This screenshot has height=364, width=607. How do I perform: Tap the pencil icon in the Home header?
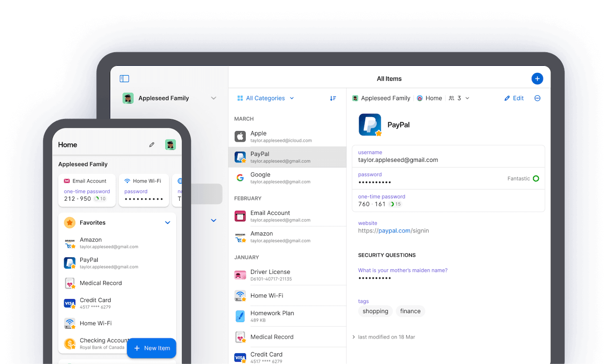[152, 145]
